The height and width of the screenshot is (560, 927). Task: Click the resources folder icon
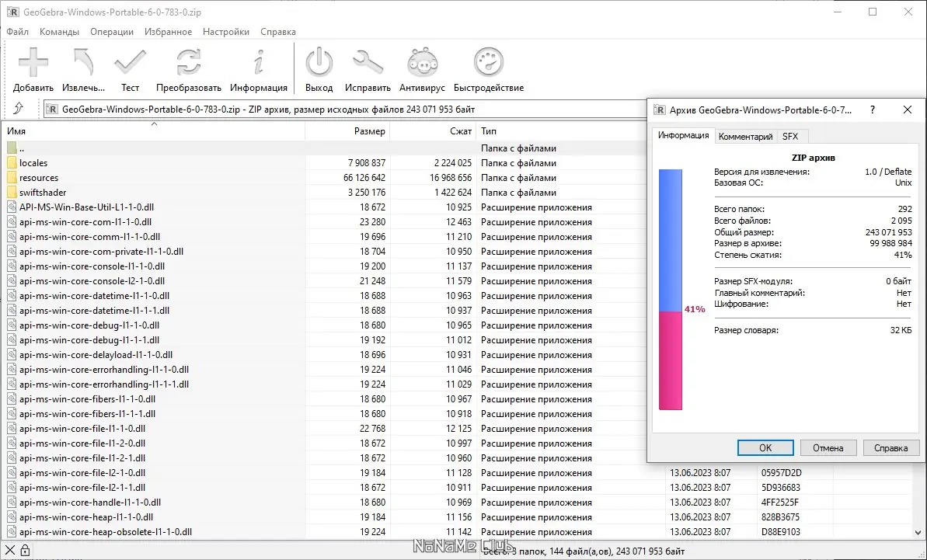point(12,178)
